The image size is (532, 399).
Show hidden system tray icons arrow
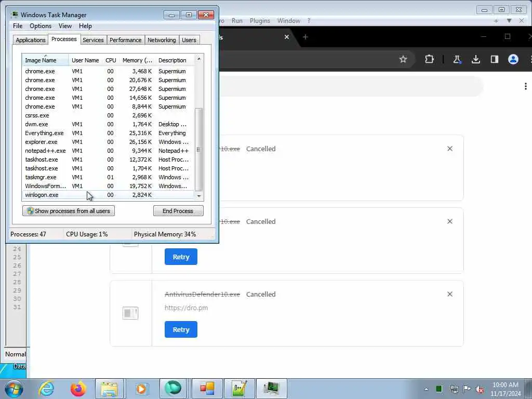[426, 389]
